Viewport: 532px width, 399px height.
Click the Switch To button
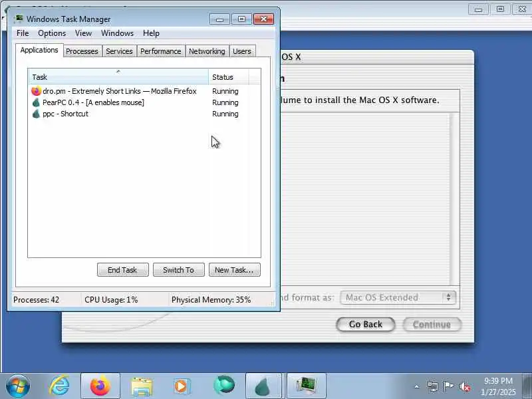tap(178, 270)
